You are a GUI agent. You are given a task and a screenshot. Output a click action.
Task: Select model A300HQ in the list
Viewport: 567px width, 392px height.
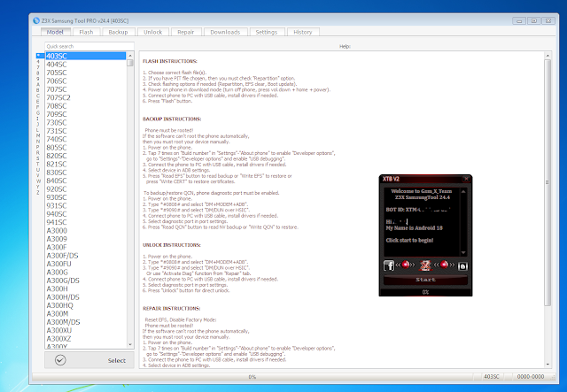pyautogui.click(x=85, y=305)
